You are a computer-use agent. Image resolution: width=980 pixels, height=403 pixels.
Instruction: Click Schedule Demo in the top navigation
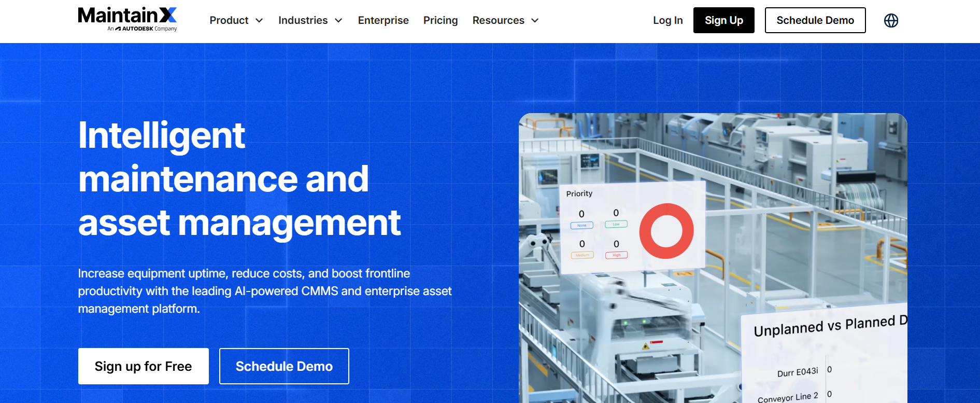pos(815,20)
